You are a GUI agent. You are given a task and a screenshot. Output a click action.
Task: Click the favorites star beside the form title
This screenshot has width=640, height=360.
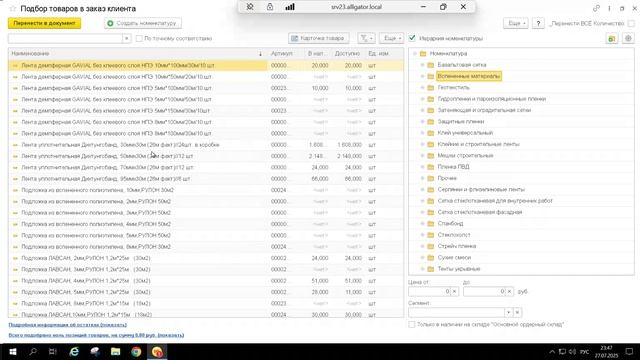[x=13, y=9]
